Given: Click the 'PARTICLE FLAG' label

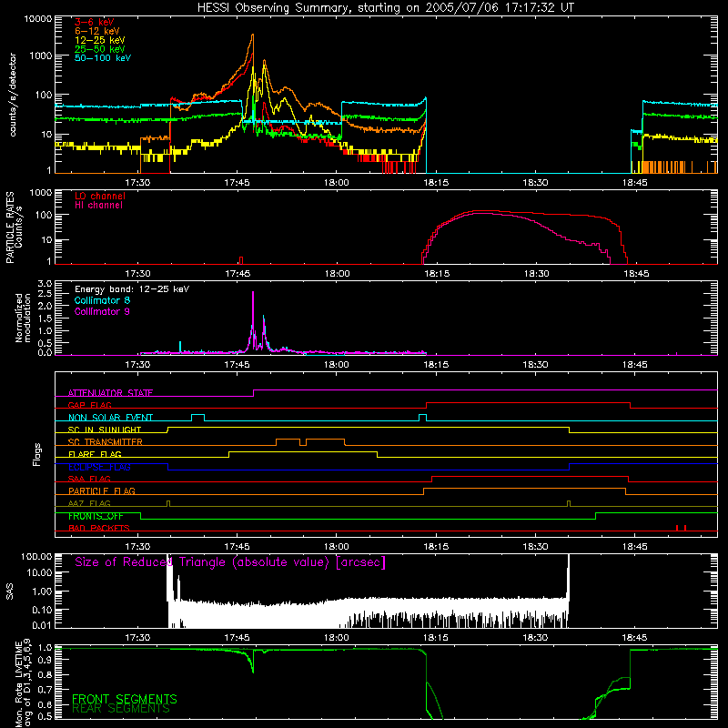Looking at the screenshot, I should point(102,490).
